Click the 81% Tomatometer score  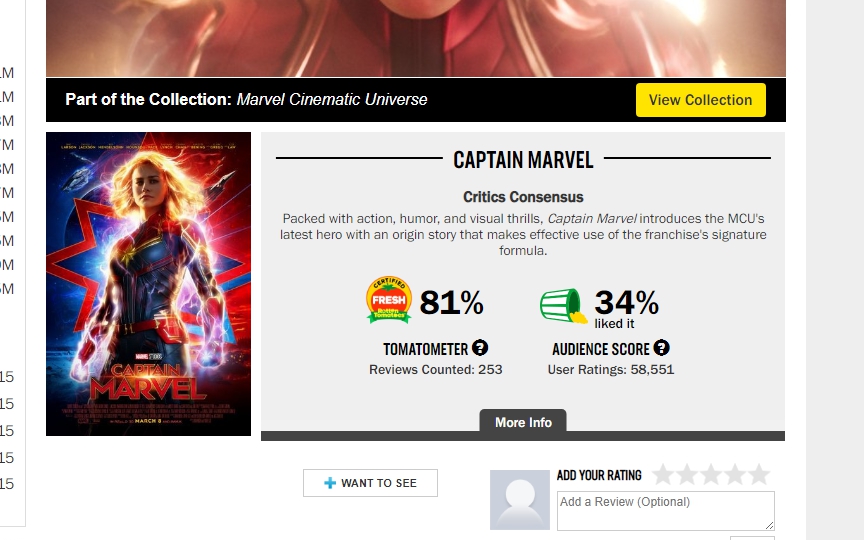click(451, 302)
